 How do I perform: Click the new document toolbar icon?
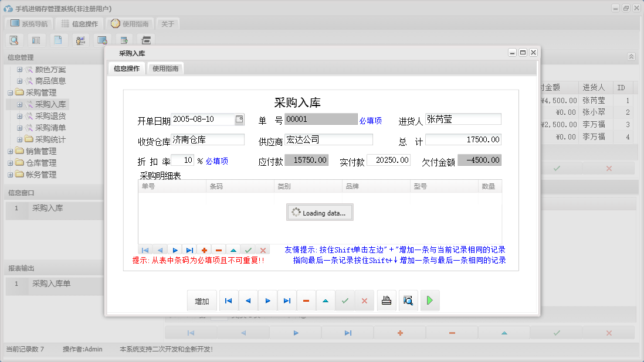(x=59, y=40)
